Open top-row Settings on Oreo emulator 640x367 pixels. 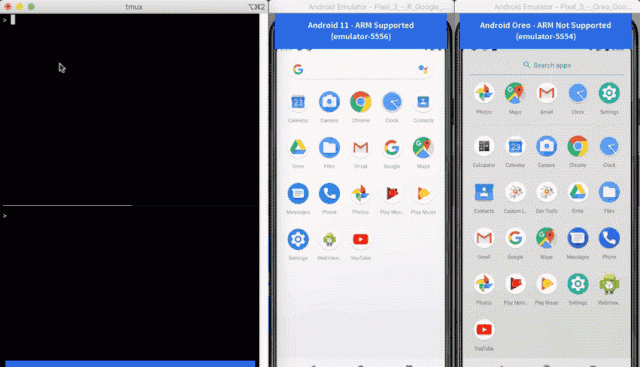tap(609, 93)
